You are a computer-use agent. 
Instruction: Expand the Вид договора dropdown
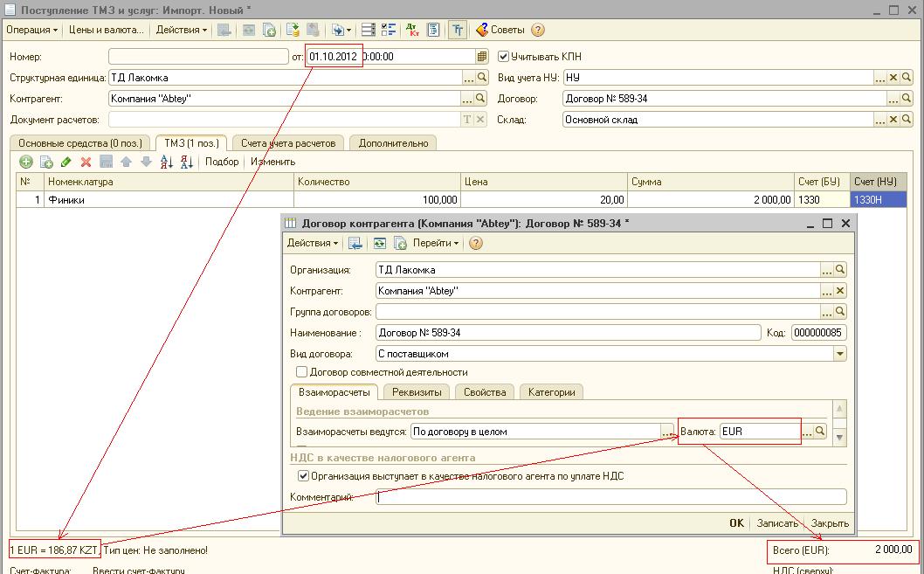point(839,354)
